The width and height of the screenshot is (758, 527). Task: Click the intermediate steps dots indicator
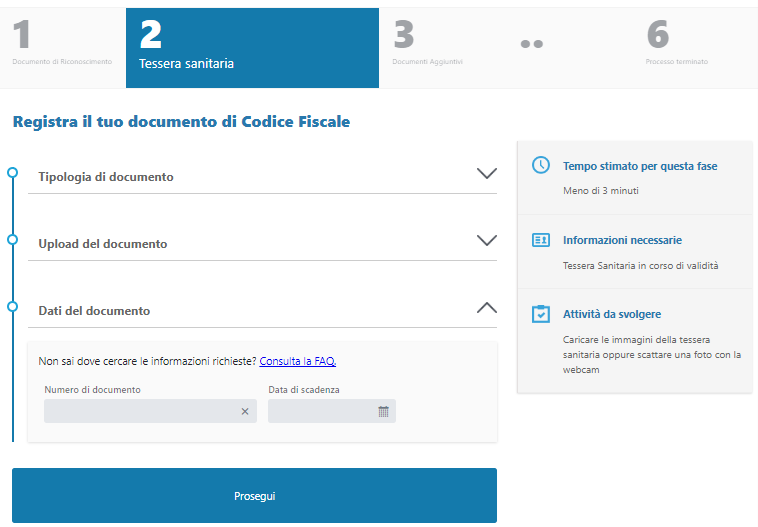pos(532,44)
